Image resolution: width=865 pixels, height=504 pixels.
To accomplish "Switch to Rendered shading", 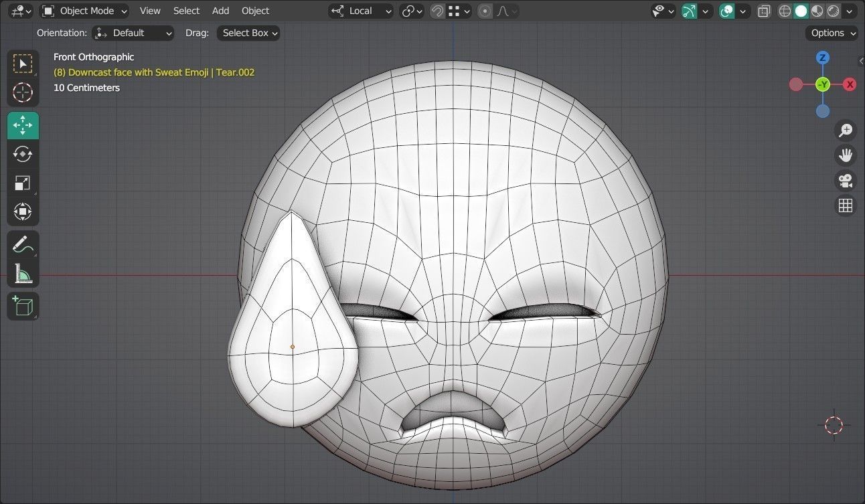I will [x=833, y=11].
